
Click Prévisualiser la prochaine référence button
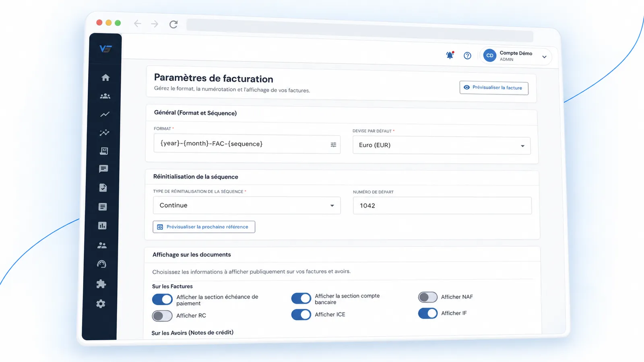[x=204, y=227]
